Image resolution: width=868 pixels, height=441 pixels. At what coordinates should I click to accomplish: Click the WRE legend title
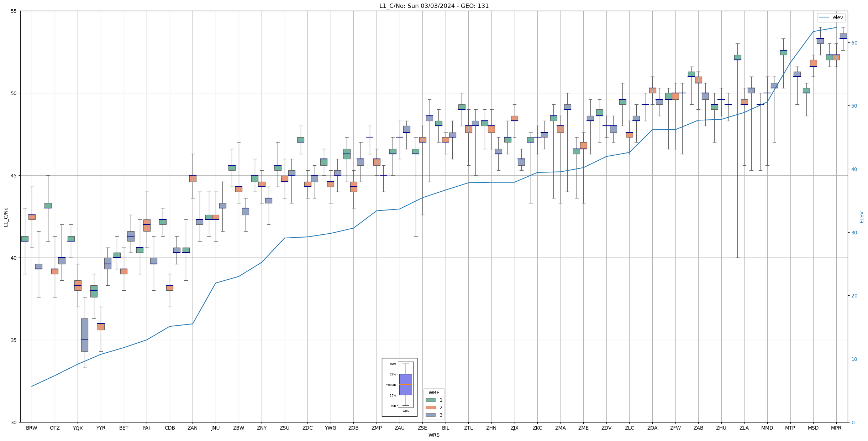coord(434,393)
